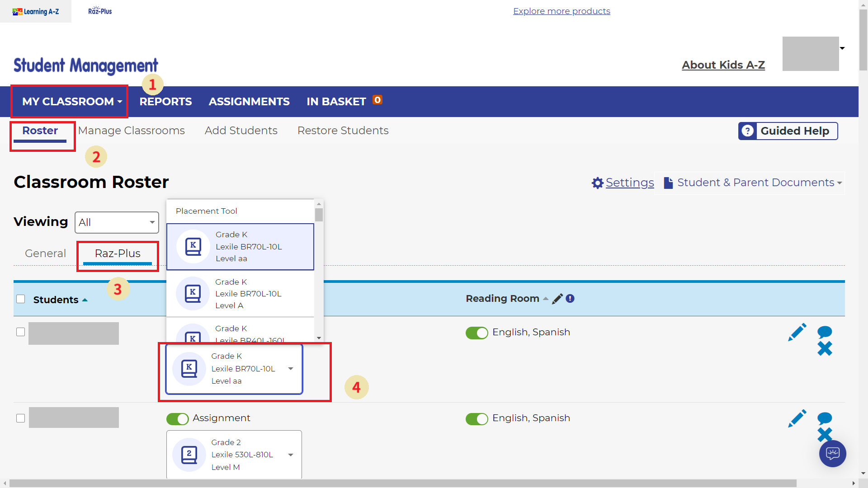Viewport: 868px width, 488px height.
Task: Open the Viewing All dropdown
Action: pos(117,222)
